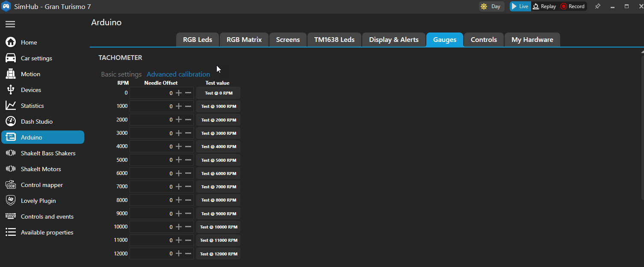This screenshot has height=267, width=644.
Task: Open the Control mapper page label
Action: click(x=42, y=185)
